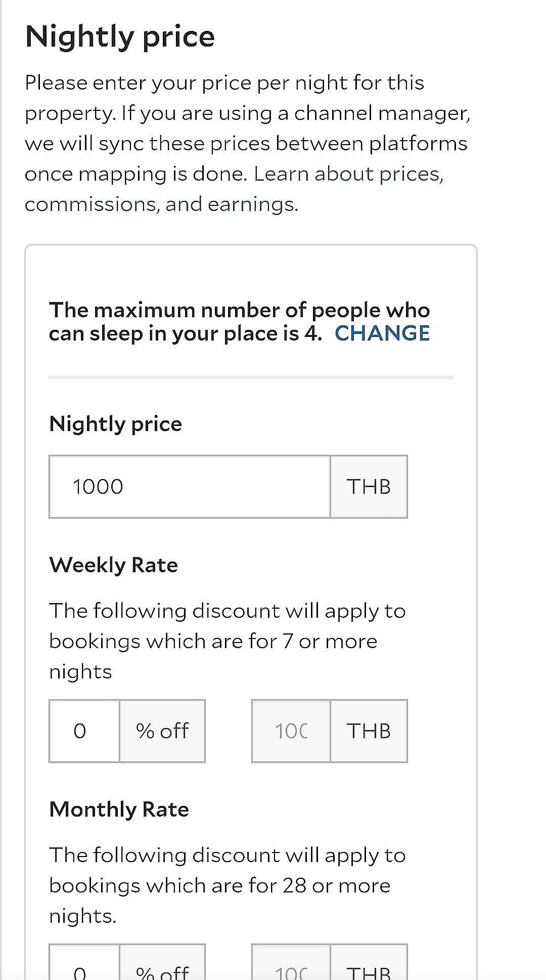This screenshot has width=546, height=980.
Task: Select the weekly discount percentage input
Action: [84, 731]
